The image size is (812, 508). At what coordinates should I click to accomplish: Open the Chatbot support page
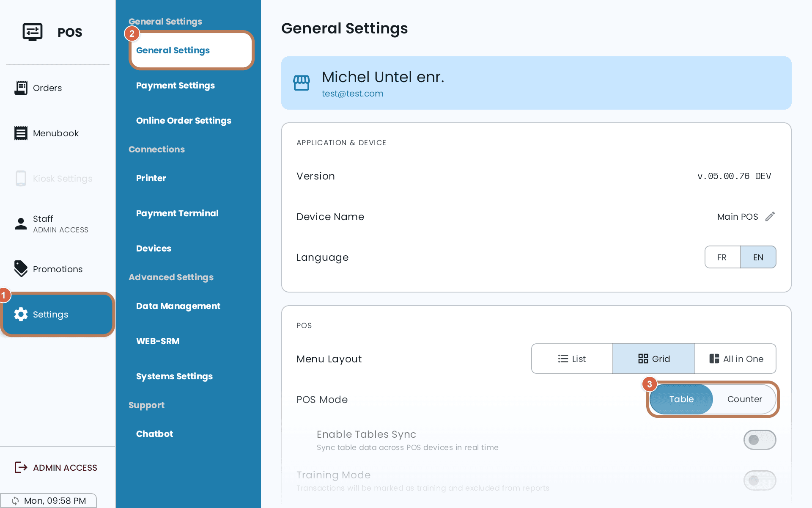[x=154, y=433]
